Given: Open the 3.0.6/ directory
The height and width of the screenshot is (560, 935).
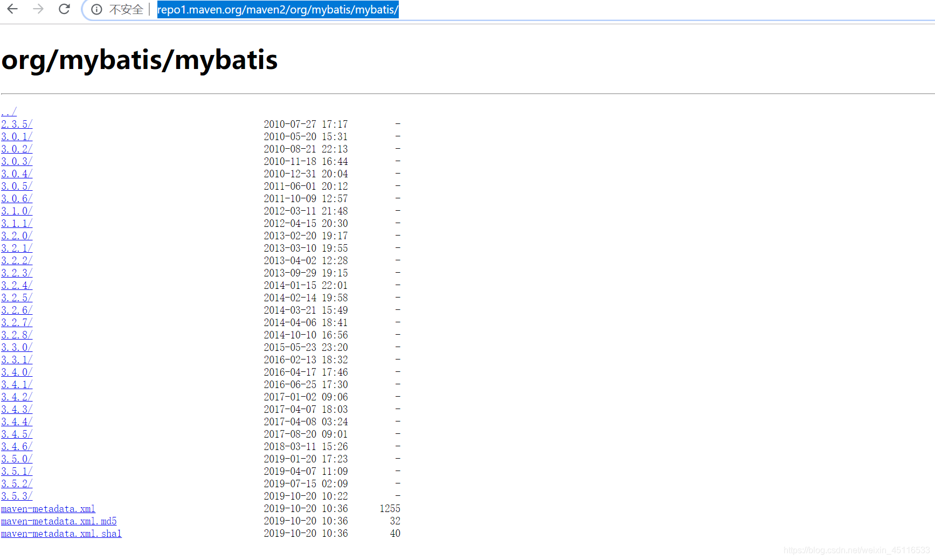Looking at the screenshot, I should pos(17,198).
